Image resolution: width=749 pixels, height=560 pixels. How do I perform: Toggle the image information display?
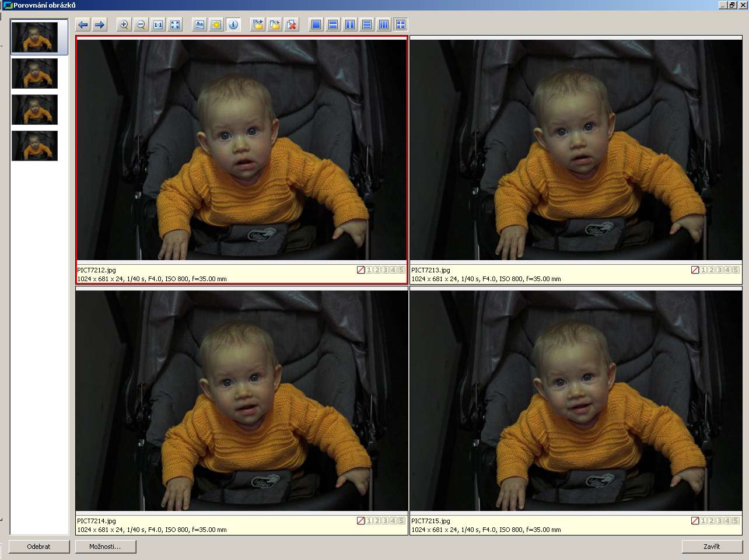pos(233,24)
